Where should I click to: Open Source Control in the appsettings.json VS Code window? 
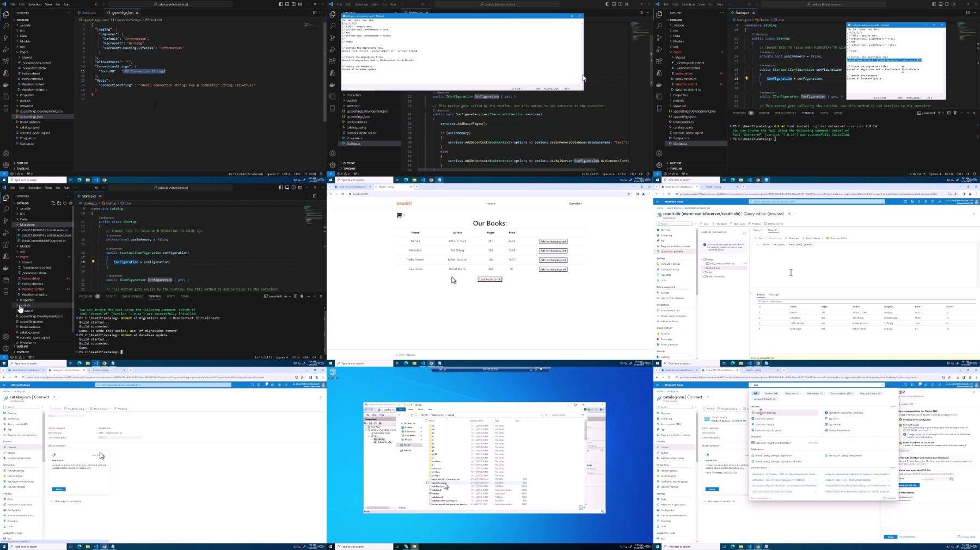point(6,38)
